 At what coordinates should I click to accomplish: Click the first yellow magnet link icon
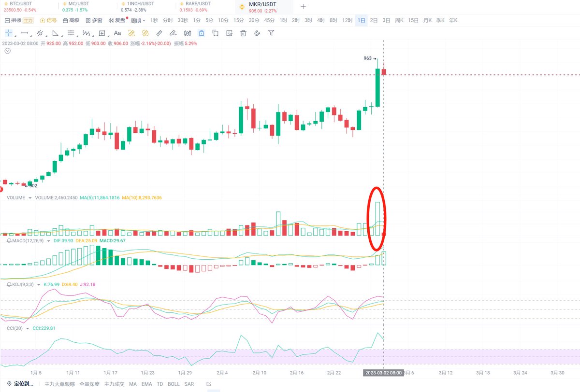click(131, 33)
